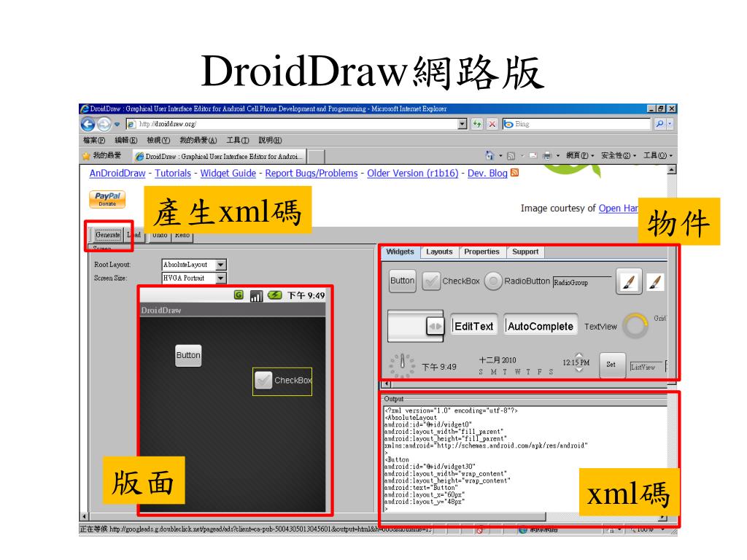747x560 pixels.
Task: Click the green G icon in the phone status bar
Action: pos(239,295)
